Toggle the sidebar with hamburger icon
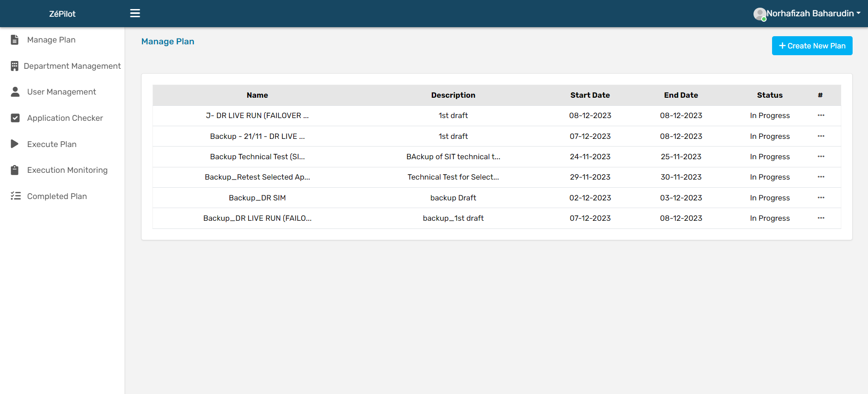 [x=135, y=13]
